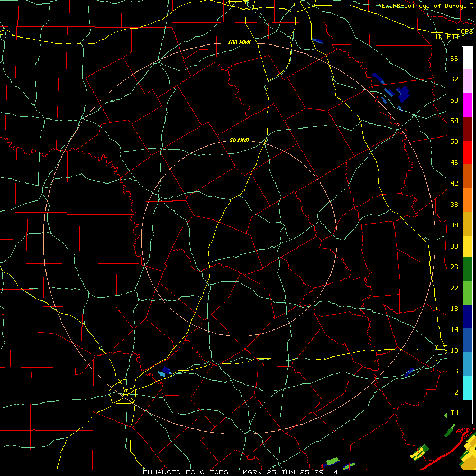Click the '22' legend value
The width and height of the screenshot is (476, 476).
coord(454,288)
